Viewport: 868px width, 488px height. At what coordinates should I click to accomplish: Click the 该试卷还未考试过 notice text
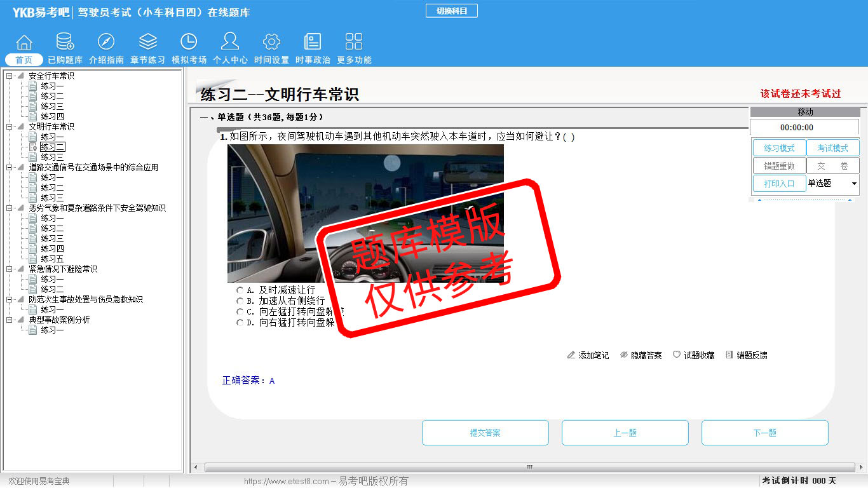[801, 93]
